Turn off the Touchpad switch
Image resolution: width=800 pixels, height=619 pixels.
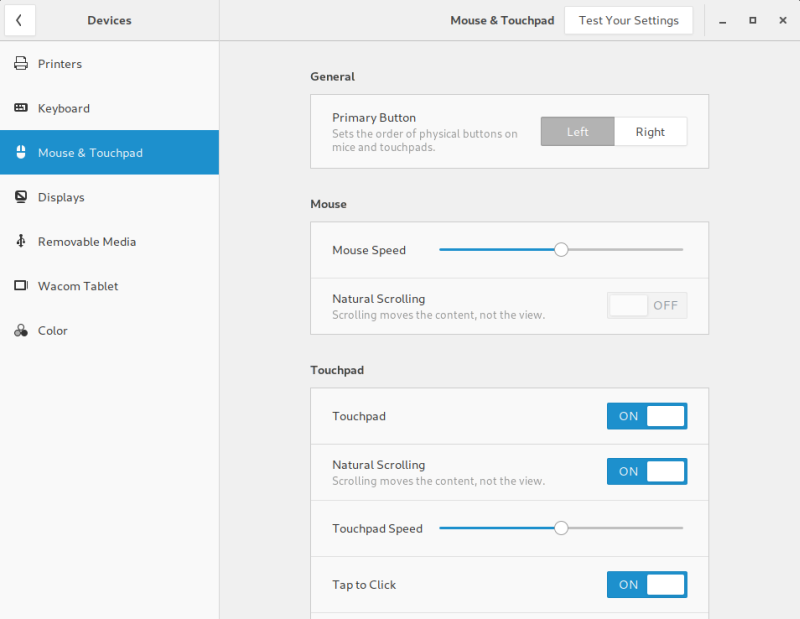pos(647,416)
